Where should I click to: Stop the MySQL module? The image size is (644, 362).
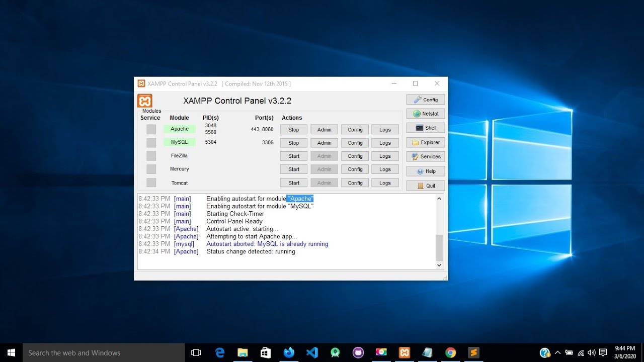point(294,143)
